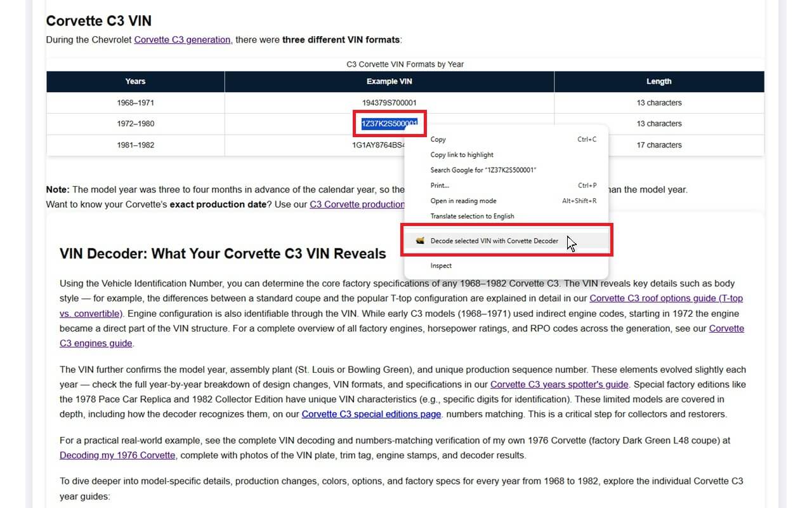This screenshot has height=508, width=812.
Task: Click the bold 'Note:' label
Action: 58,189
